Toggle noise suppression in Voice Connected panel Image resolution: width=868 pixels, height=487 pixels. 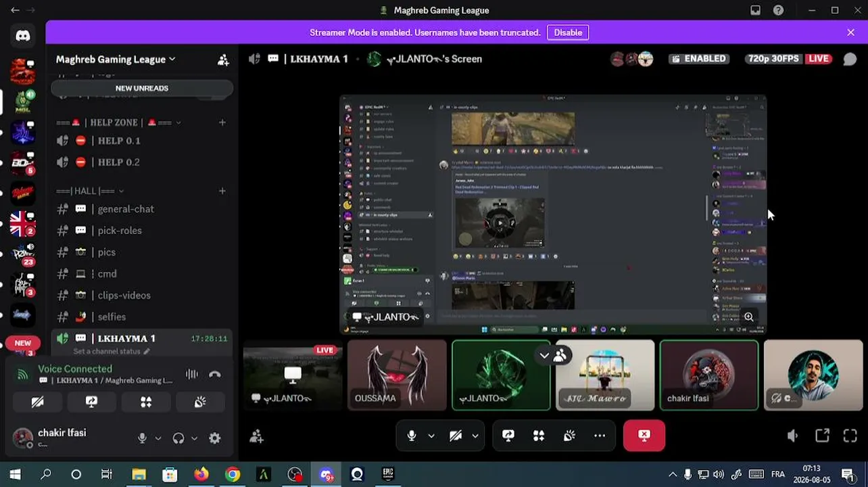(192, 374)
